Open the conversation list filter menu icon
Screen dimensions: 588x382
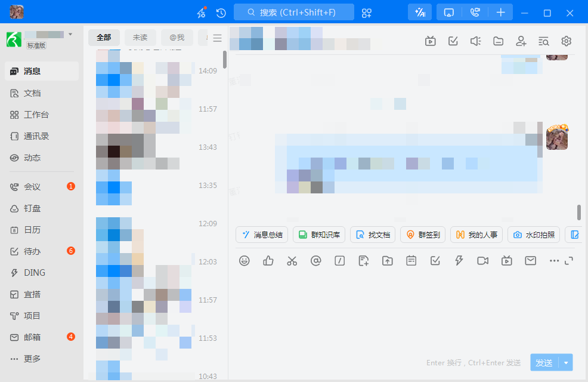coord(217,38)
